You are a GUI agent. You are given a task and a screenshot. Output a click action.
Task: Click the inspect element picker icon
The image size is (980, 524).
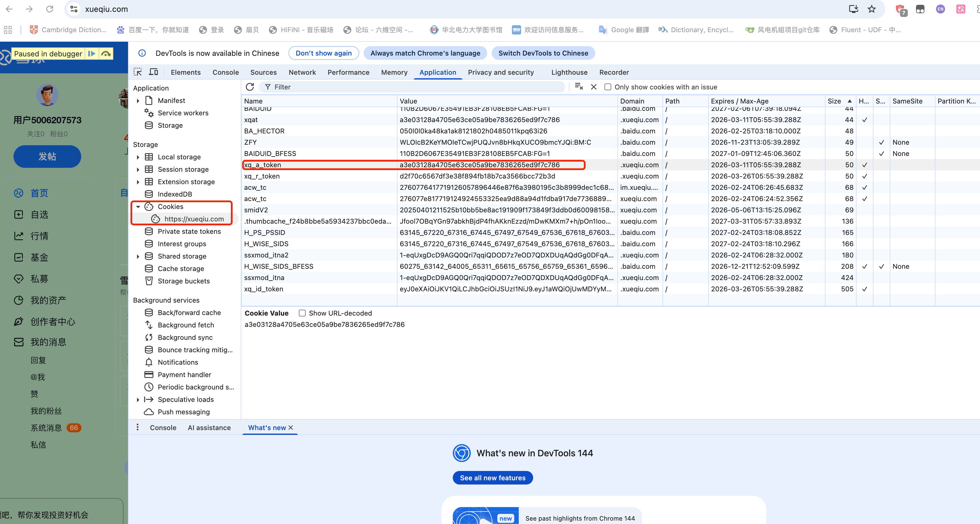[138, 72]
